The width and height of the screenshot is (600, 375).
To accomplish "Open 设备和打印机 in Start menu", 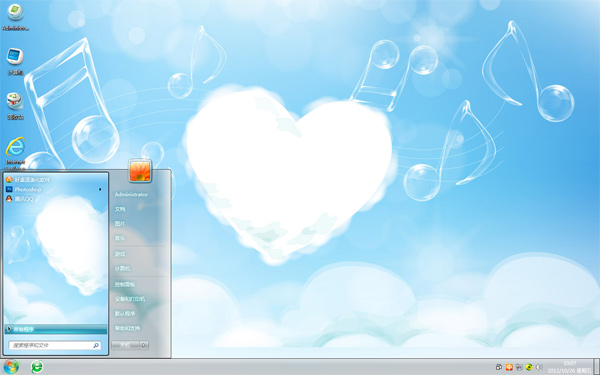I will click(130, 299).
